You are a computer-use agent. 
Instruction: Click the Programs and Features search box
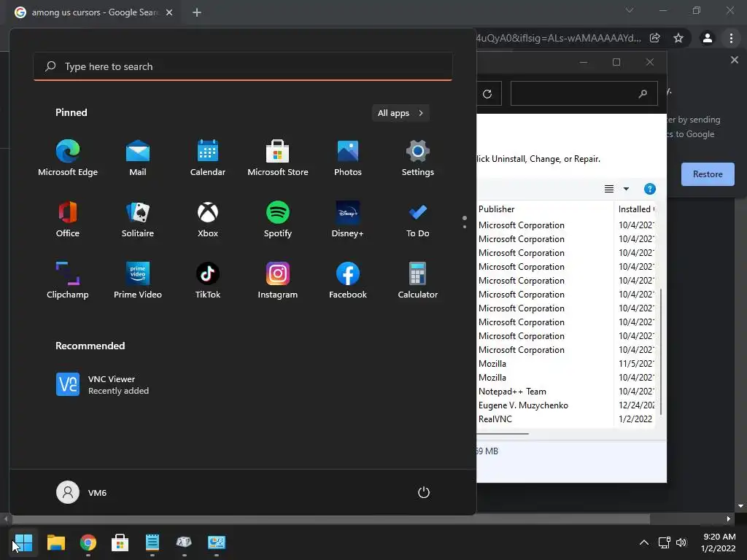pyautogui.click(x=584, y=94)
